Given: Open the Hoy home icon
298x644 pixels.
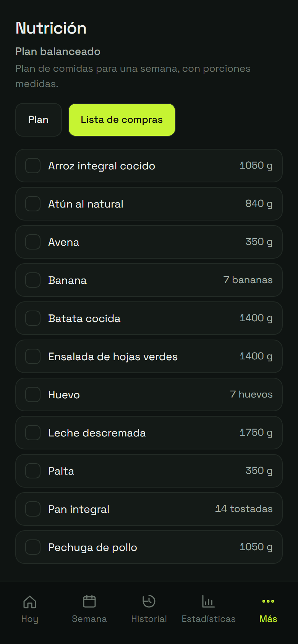Looking at the screenshot, I should pyautogui.click(x=30, y=602).
